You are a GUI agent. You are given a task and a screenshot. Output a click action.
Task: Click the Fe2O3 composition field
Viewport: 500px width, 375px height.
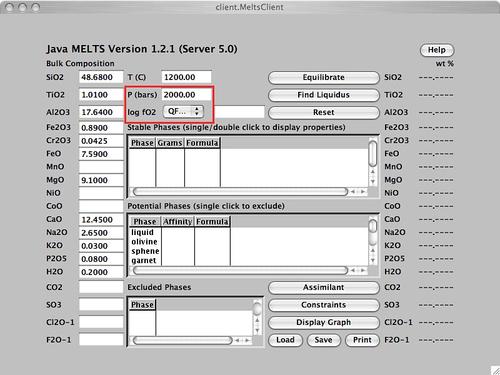(101, 128)
